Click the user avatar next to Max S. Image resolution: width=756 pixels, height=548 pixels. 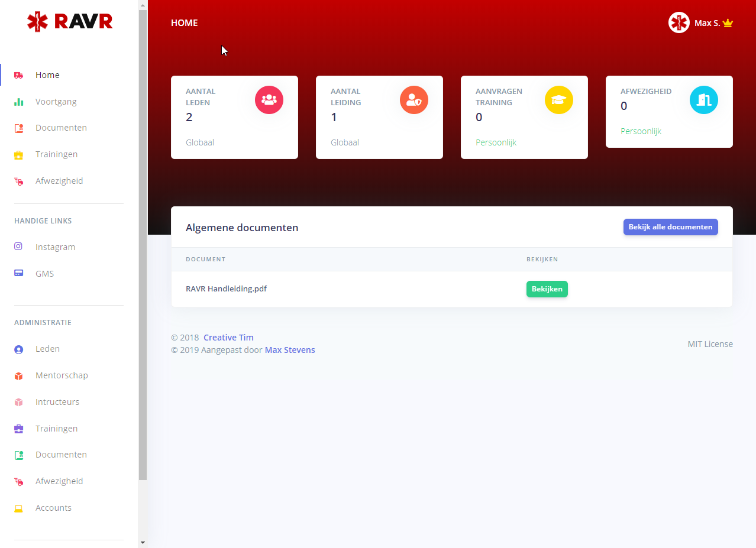(679, 23)
